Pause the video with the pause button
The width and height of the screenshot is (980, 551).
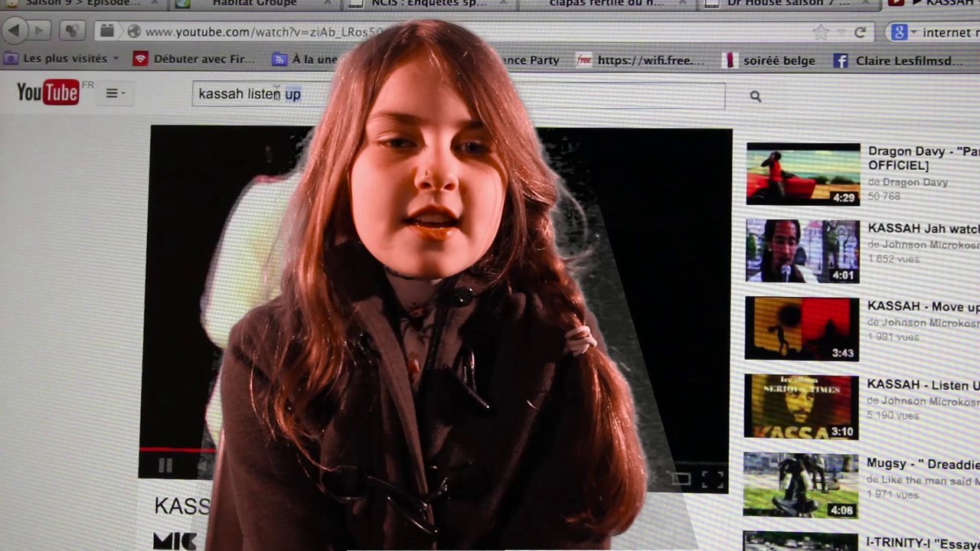pos(165,465)
